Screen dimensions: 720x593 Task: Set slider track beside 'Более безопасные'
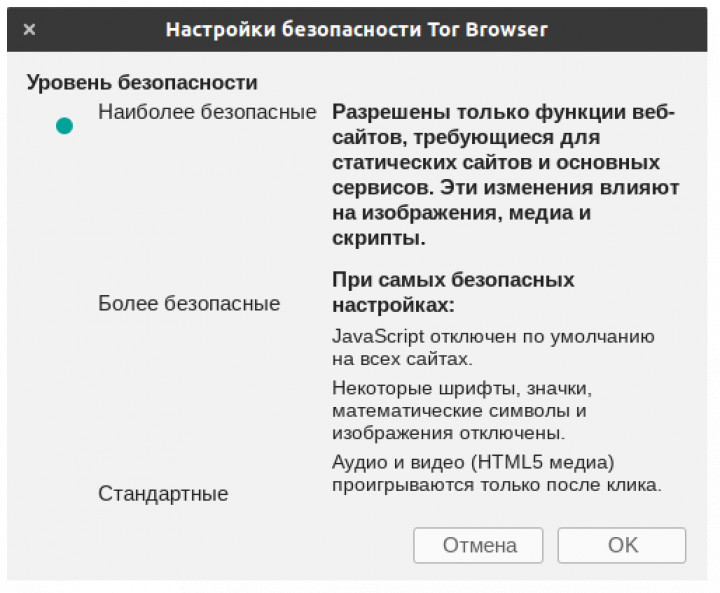65,303
